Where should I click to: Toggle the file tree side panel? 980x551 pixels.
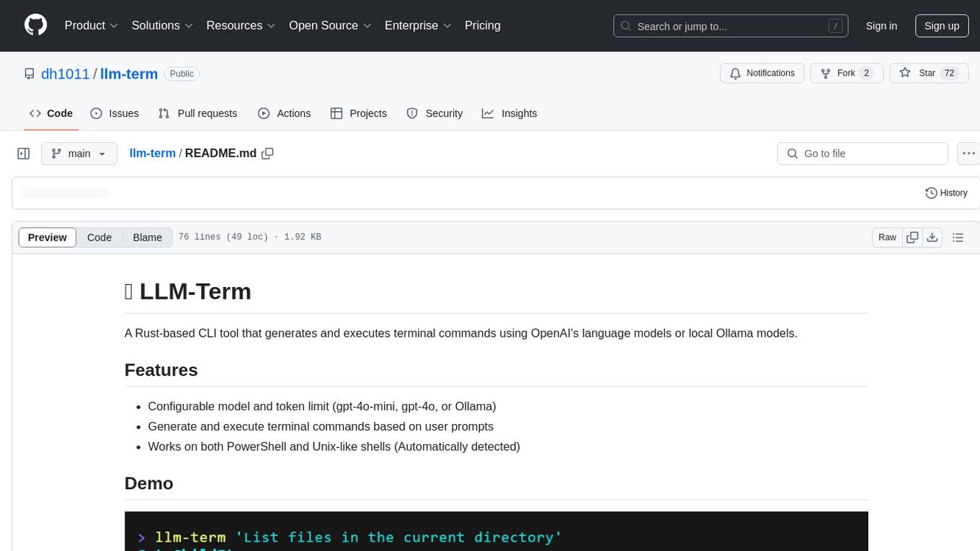(24, 154)
